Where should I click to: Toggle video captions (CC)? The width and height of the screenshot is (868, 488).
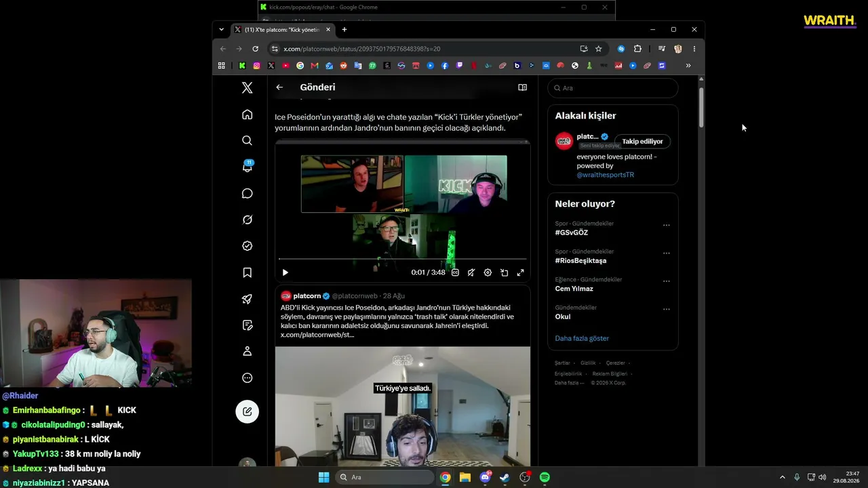click(x=455, y=272)
